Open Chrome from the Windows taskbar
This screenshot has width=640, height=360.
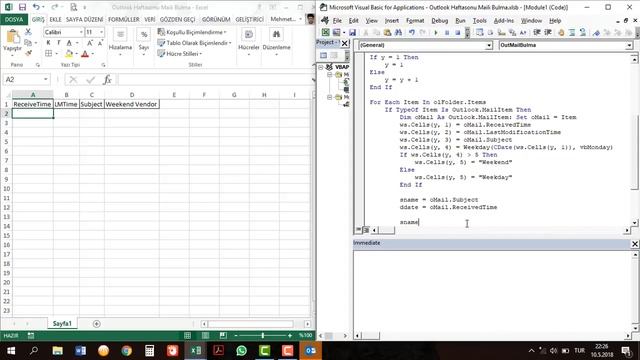pos(127,351)
